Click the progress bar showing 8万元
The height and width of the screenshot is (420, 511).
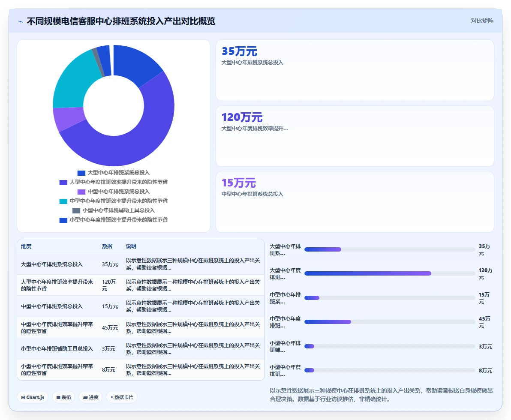(390, 370)
